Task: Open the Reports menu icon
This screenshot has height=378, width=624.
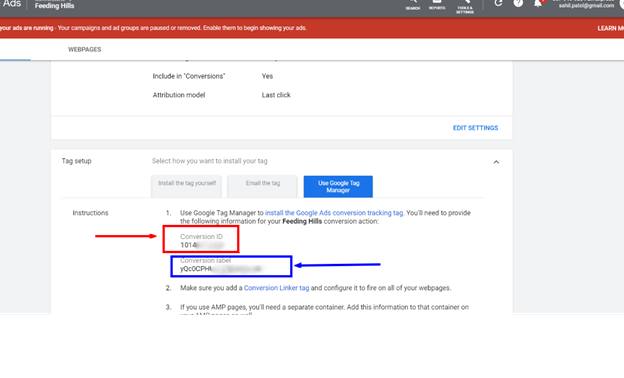Action: tap(437, 5)
